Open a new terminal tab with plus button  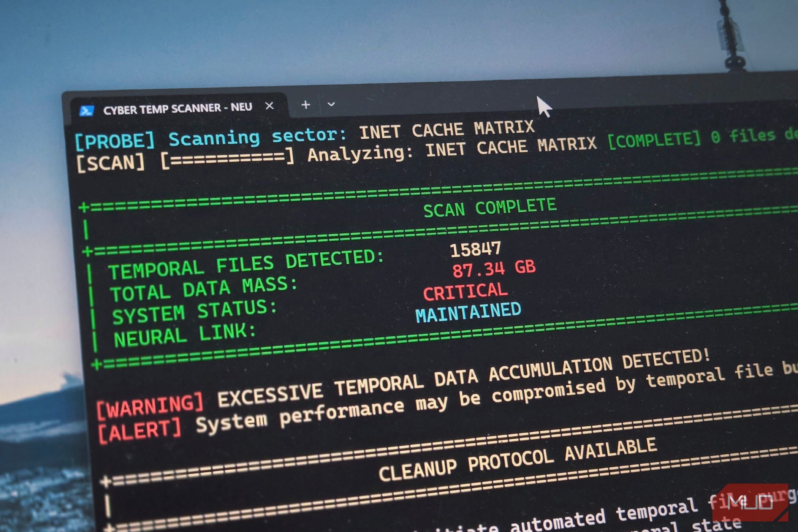coord(306,104)
